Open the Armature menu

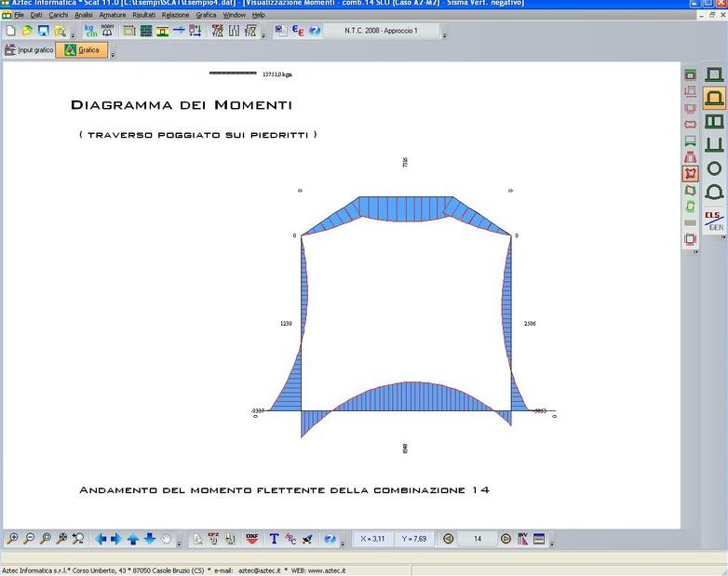click(x=113, y=15)
